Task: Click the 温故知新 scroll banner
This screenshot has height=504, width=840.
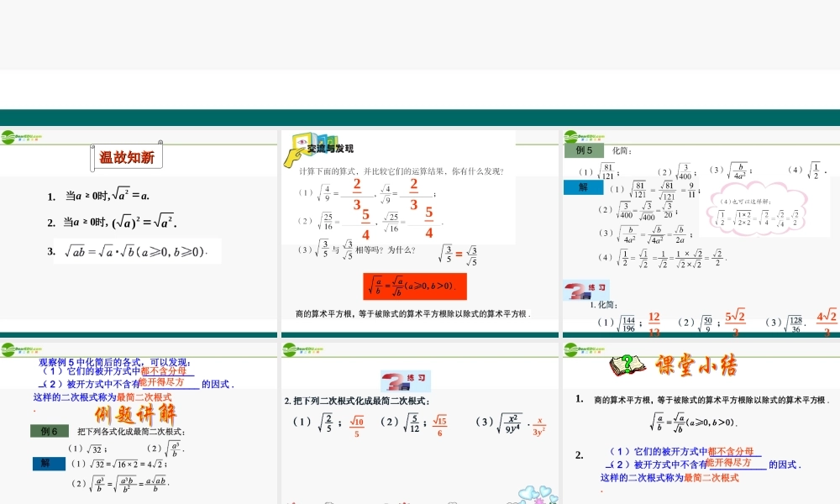Action: [127, 156]
